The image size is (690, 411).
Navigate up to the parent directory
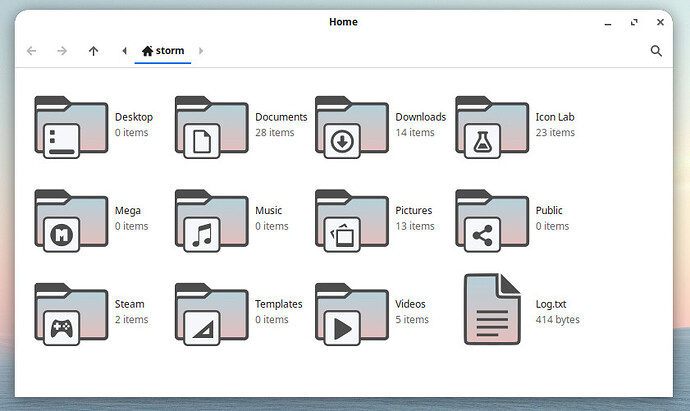pos(93,51)
